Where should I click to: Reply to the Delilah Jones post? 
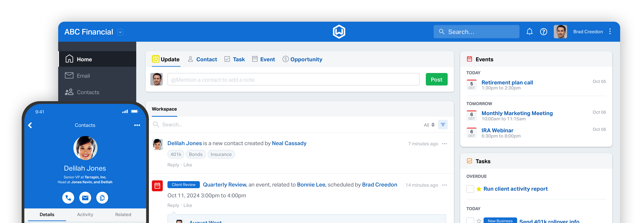[173, 165]
